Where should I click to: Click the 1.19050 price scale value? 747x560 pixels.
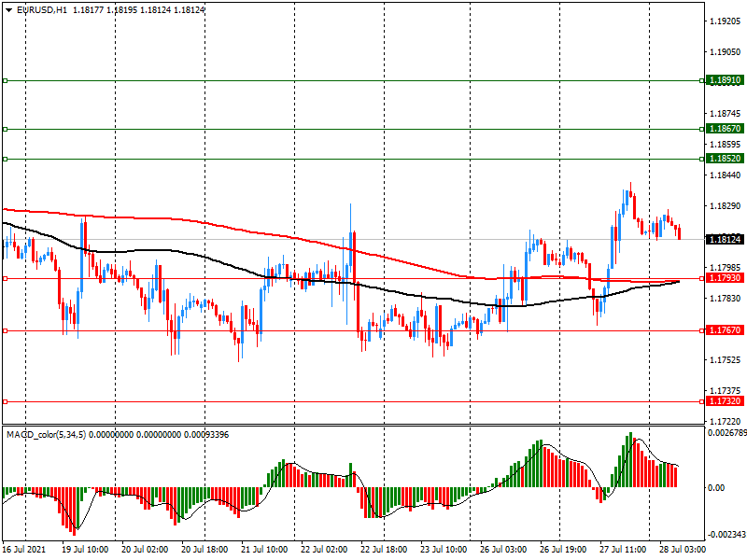pos(726,52)
